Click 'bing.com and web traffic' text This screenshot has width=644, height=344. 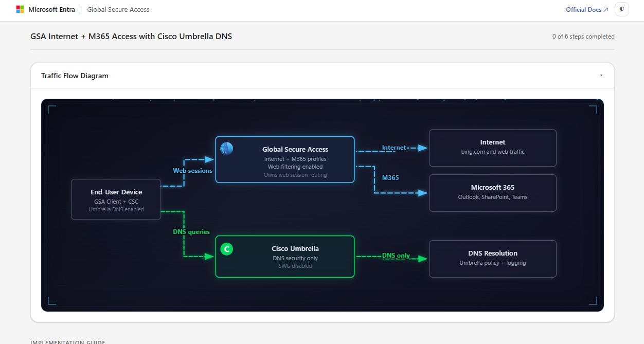coord(493,152)
